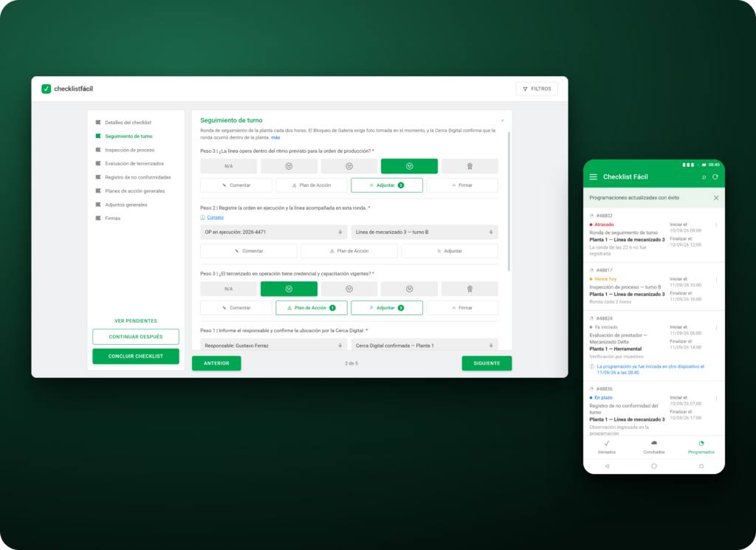Viewport: 756px width, 550px height.
Task: Select the medal rating for production rhythm question
Action: (x=470, y=166)
